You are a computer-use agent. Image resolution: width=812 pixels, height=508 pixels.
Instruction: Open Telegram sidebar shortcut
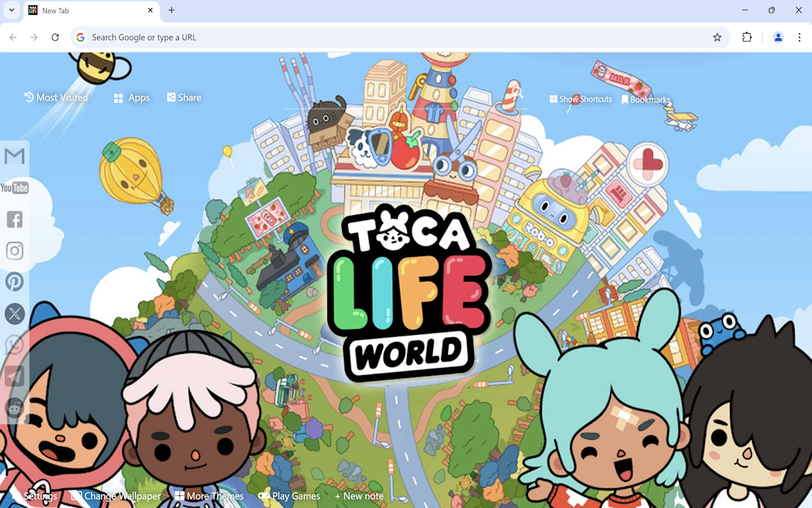click(15, 376)
